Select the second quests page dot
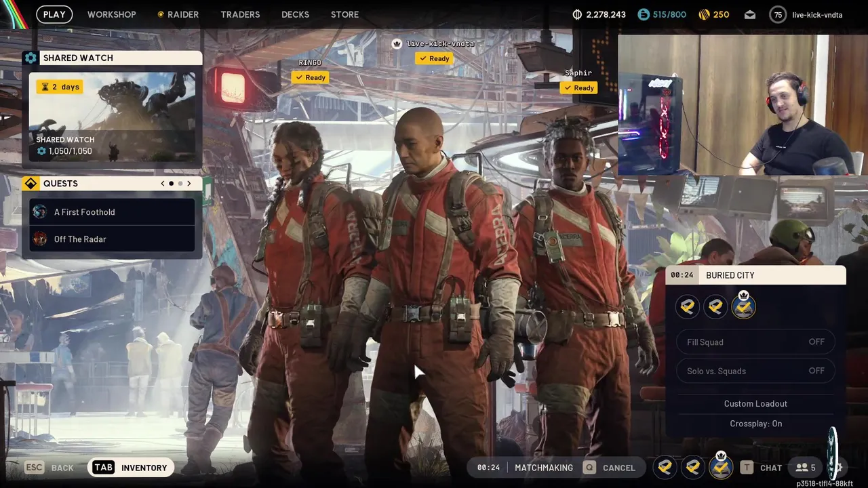 click(180, 184)
